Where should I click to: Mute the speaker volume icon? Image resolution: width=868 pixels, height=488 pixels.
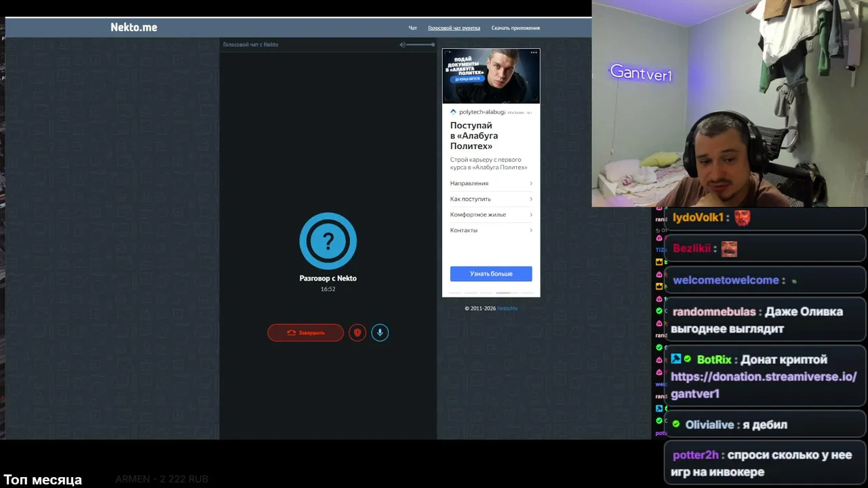[402, 45]
